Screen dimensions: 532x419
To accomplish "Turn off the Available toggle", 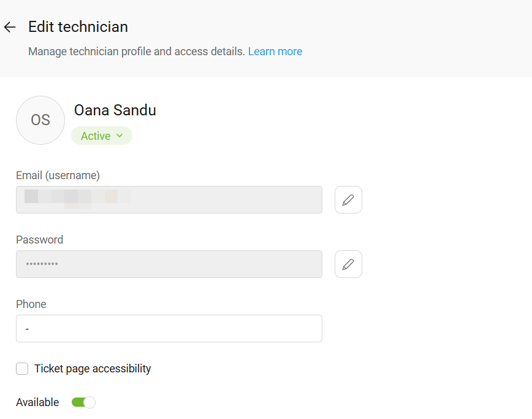I will (x=83, y=402).
